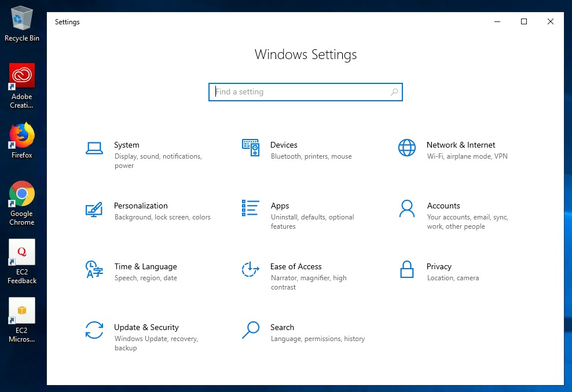Open the Accounts person icon
This screenshot has height=392, width=572.
[x=407, y=208]
